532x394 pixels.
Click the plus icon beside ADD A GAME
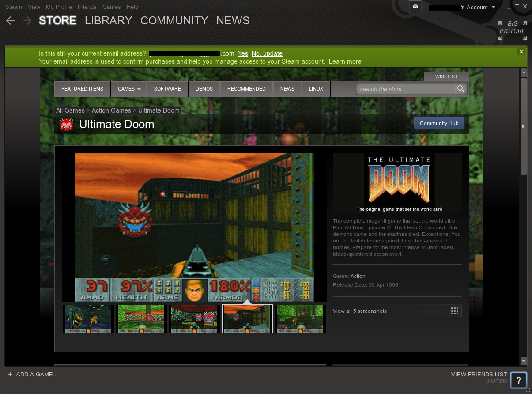click(x=11, y=374)
